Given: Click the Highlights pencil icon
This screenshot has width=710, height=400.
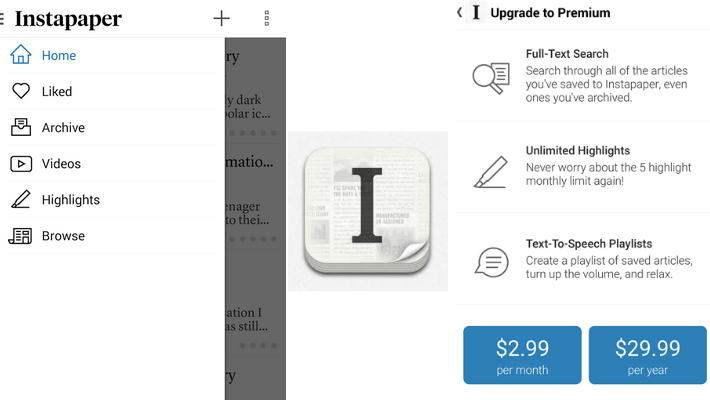Looking at the screenshot, I should point(21,200).
